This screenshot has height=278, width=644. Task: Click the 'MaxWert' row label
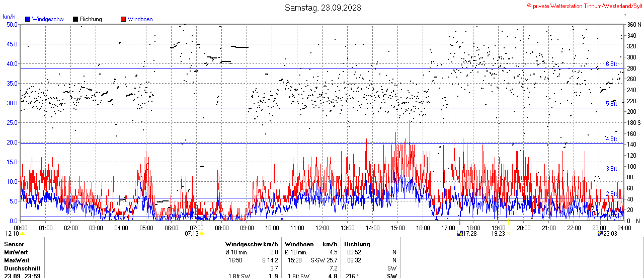[x=17, y=260]
